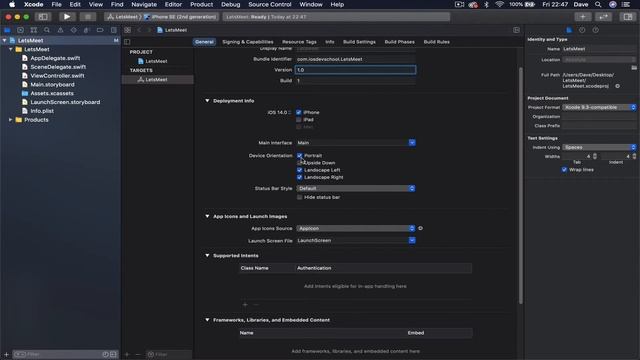Show the Project navigator folder icon

(x=7, y=30)
